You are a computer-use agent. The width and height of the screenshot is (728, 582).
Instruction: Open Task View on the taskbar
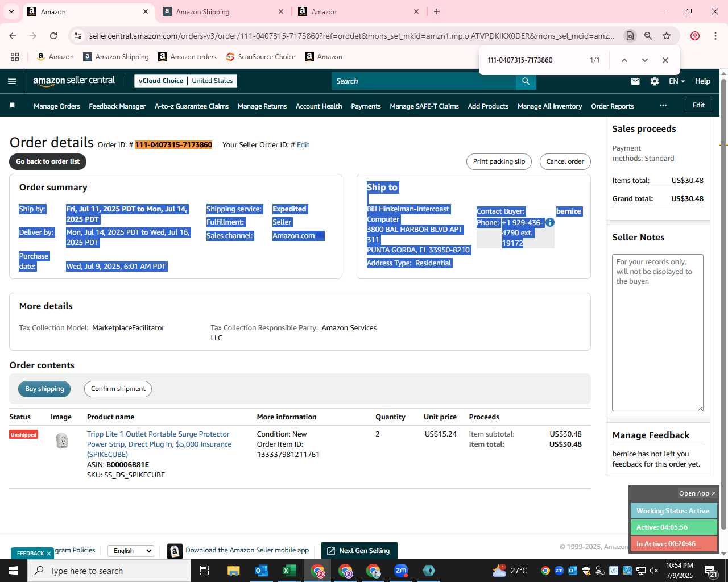click(x=205, y=571)
